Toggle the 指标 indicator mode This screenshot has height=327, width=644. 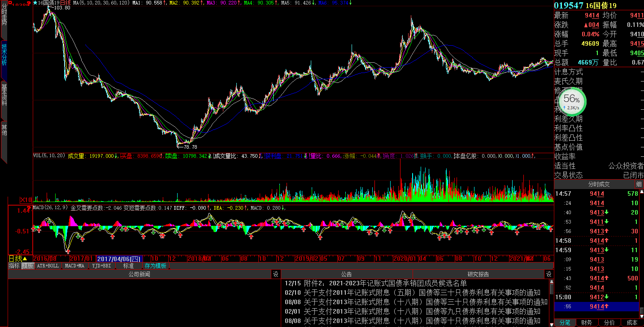pyautogui.click(x=14, y=266)
